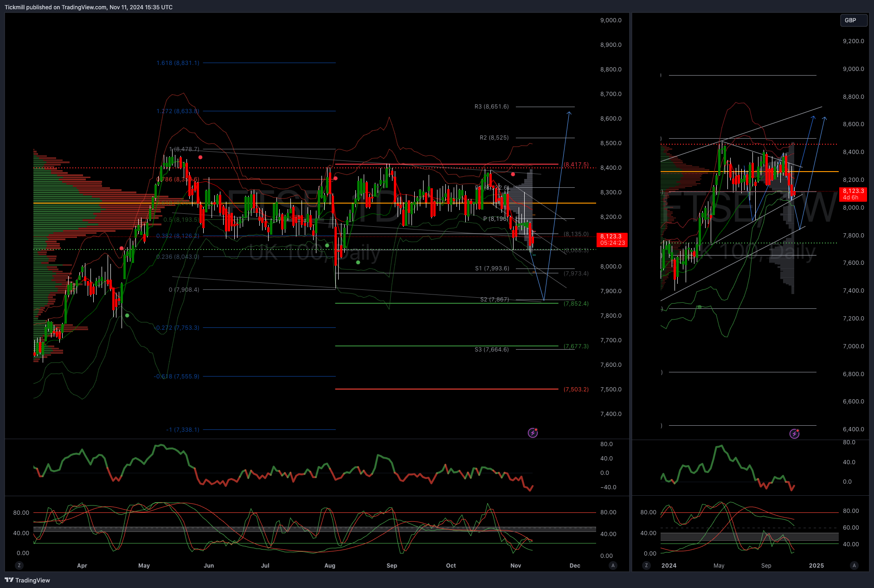Click the Z timezone icon on right chart

646,565
